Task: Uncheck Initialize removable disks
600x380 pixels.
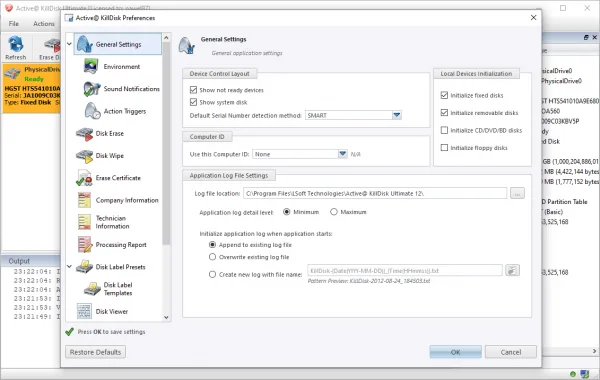Action: (444, 113)
